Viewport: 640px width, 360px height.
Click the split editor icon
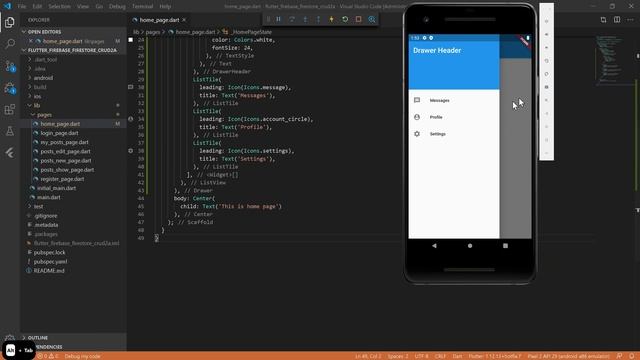pos(617,20)
